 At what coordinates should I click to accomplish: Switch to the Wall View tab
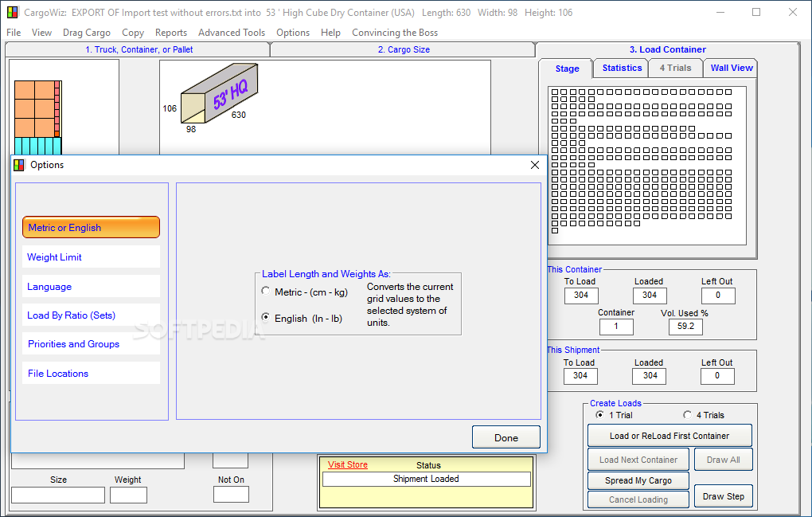[x=732, y=68]
